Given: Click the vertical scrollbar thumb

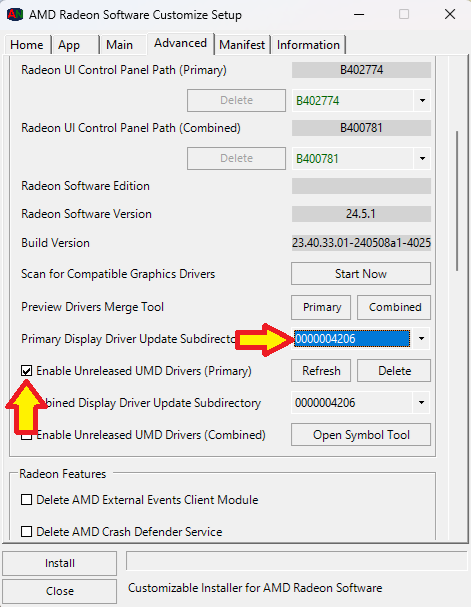Looking at the screenshot, I should pos(457,201).
